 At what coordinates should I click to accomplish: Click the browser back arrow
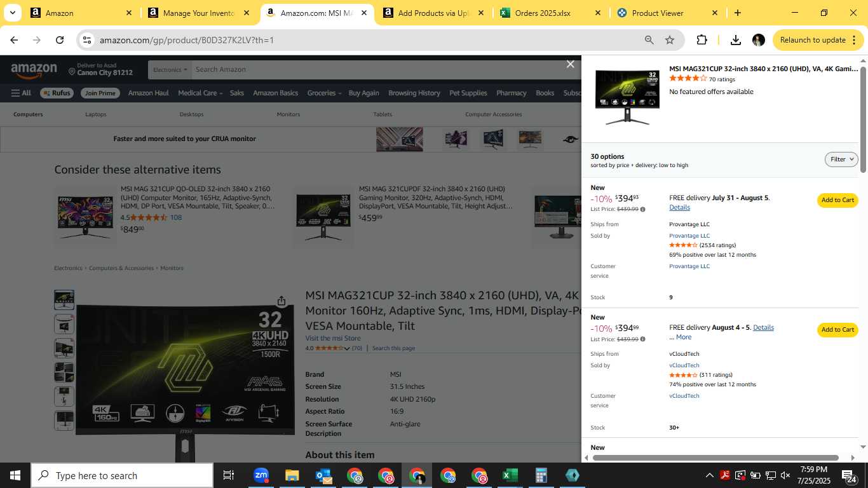14,40
